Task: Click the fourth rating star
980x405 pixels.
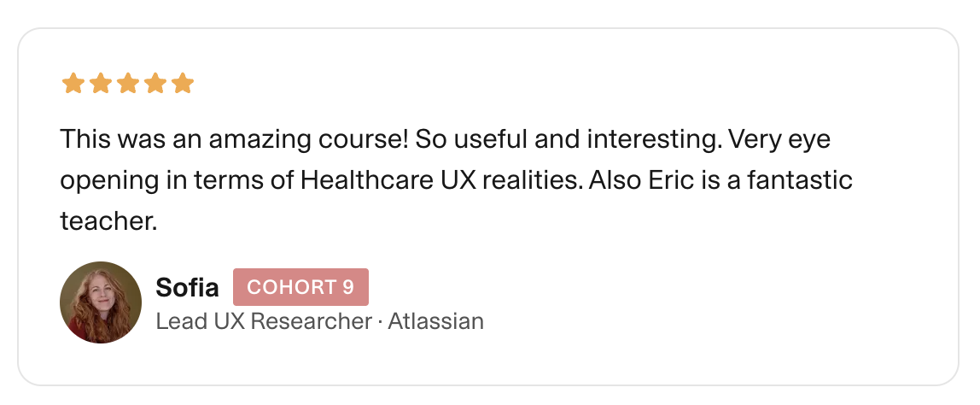Action: 155,84
